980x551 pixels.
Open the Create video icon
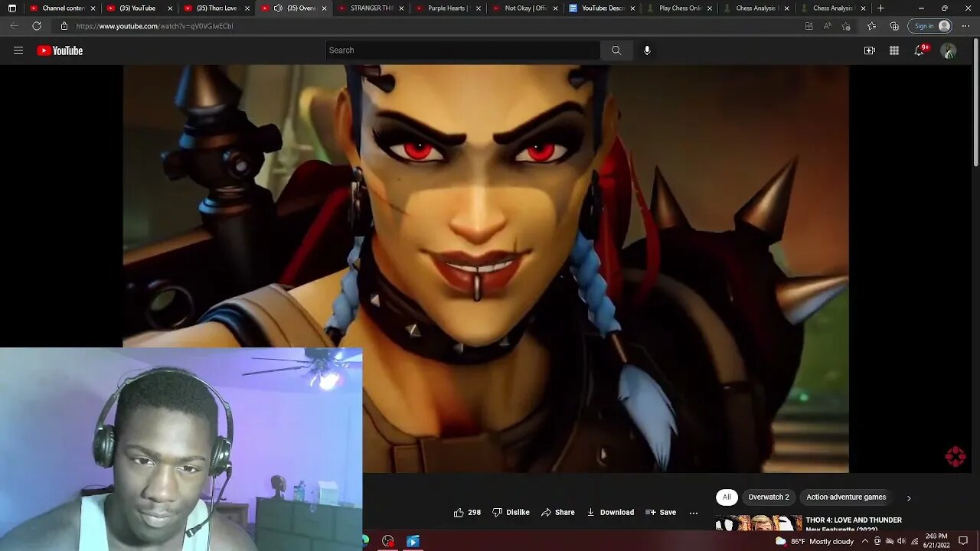(870, 51)
